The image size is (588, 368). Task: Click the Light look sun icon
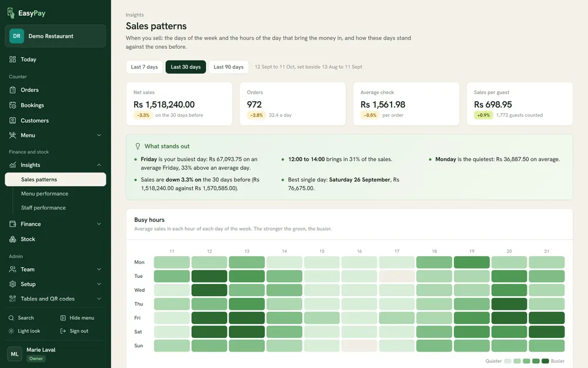pos(11,331)
